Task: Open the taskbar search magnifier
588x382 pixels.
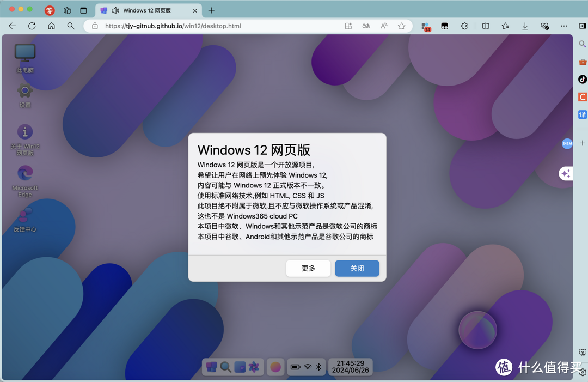Action: (225, 367)
